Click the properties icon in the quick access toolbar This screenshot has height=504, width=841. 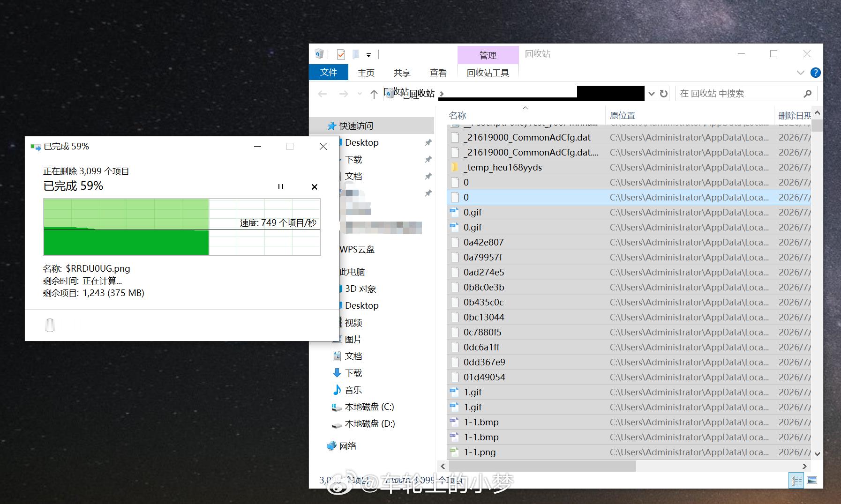pos(341,54)
